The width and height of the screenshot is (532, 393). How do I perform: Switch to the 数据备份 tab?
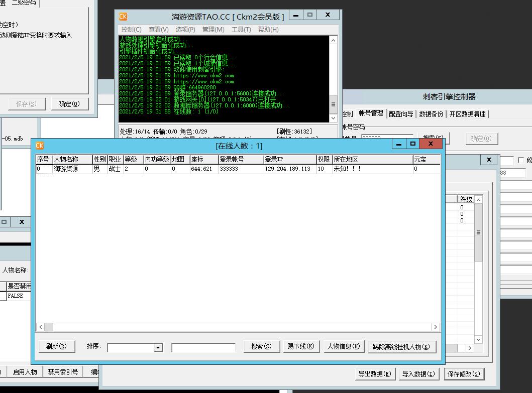click(431, 114)
